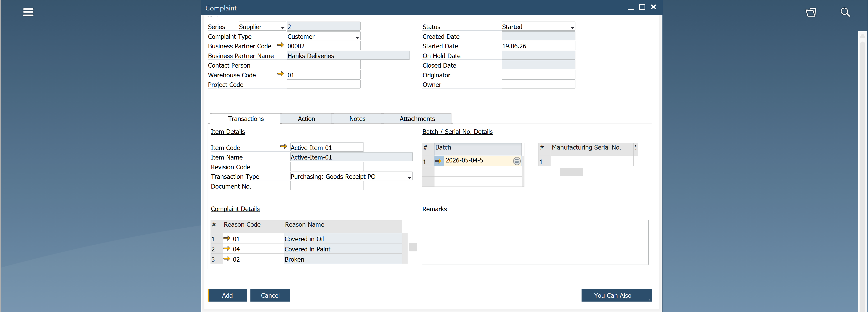Click the Warehouse Code field 01
The width and height of the screenshot is (868, 312).
point(323,75)
